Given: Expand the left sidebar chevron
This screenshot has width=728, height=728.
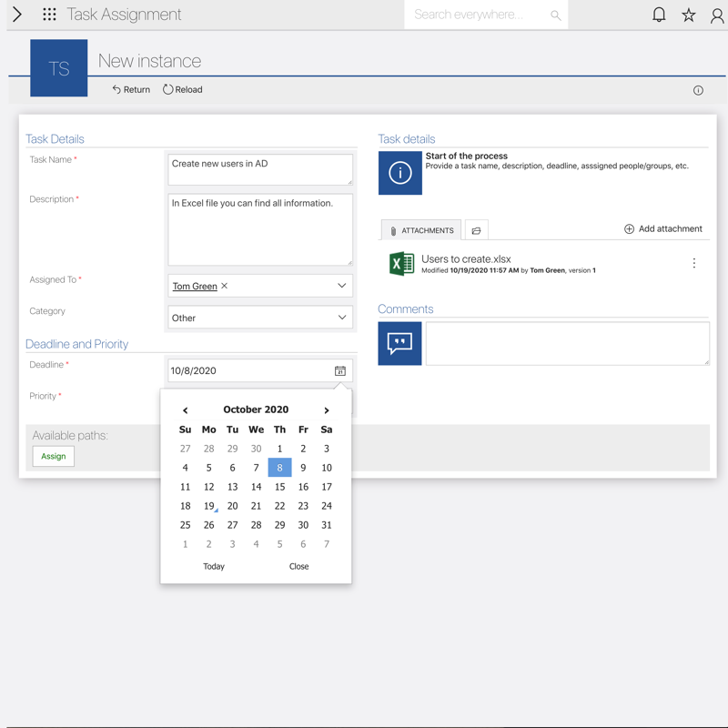Looking at the screenshot, I should (x=16, y=15).
